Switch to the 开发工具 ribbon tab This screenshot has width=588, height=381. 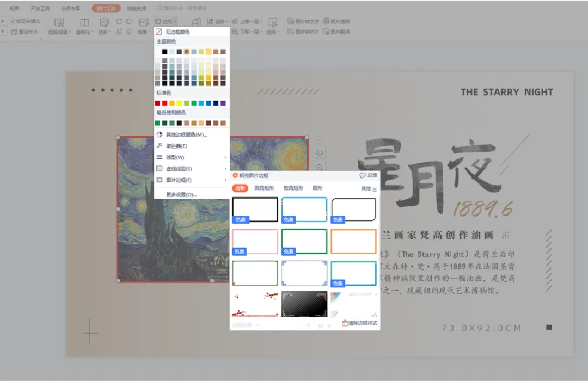click(x=40, y=8)
